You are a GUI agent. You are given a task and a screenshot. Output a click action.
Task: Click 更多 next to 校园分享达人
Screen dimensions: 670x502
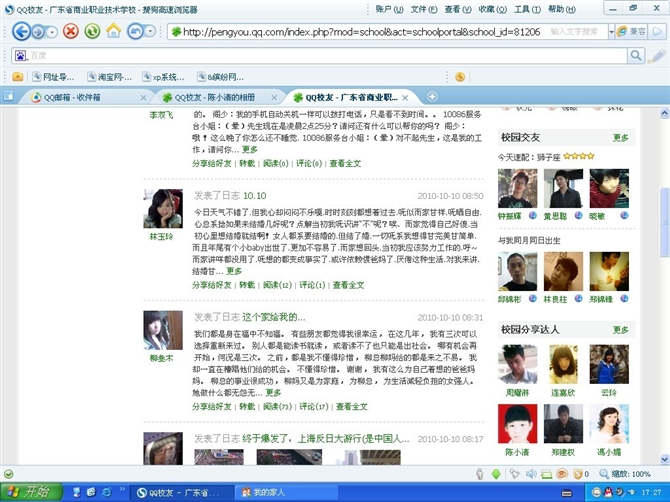click(620, 330)
